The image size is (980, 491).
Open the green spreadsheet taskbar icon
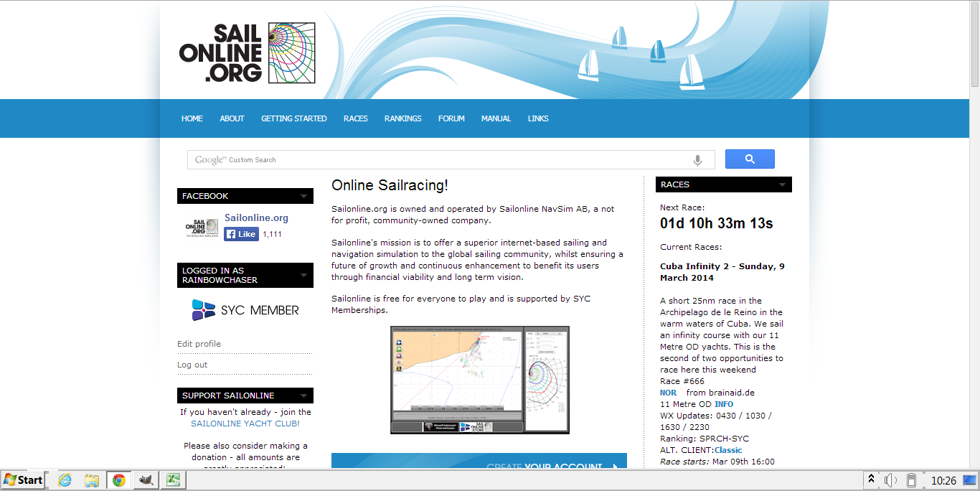point(172,480)
